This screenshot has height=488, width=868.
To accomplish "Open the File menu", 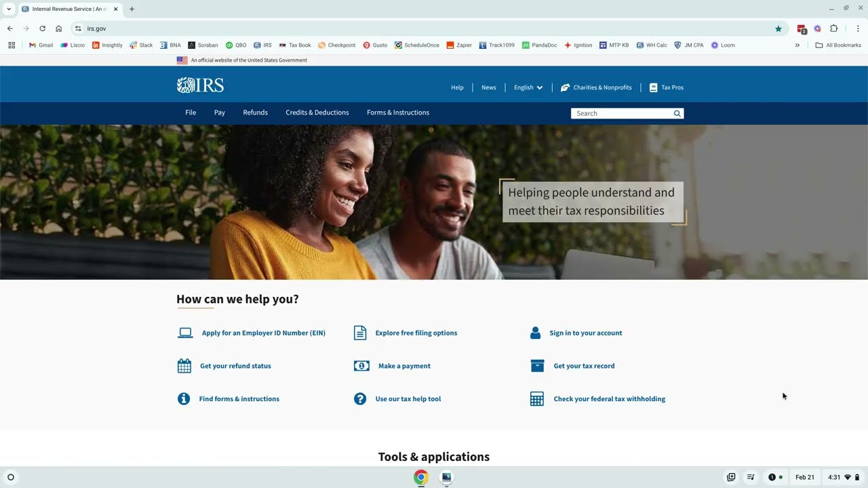I will 191,113.
